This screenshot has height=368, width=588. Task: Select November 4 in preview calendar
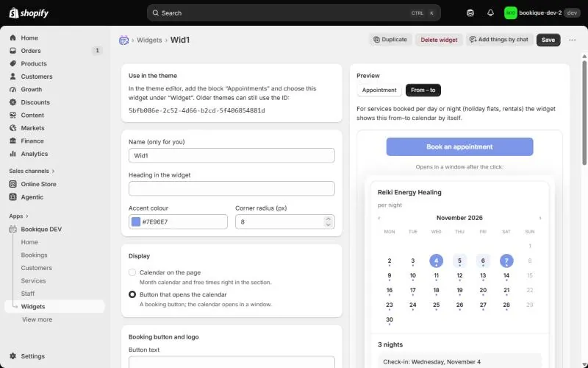tap(436, 261)
